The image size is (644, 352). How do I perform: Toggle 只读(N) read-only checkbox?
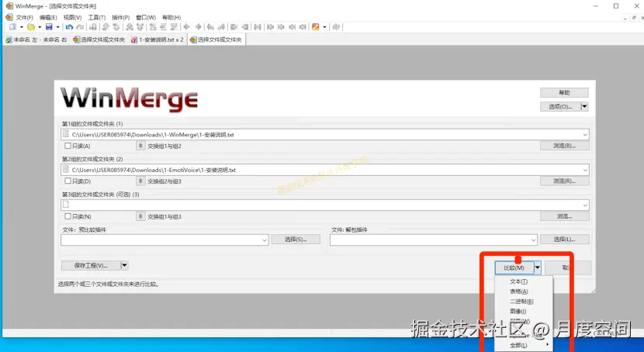68,216
